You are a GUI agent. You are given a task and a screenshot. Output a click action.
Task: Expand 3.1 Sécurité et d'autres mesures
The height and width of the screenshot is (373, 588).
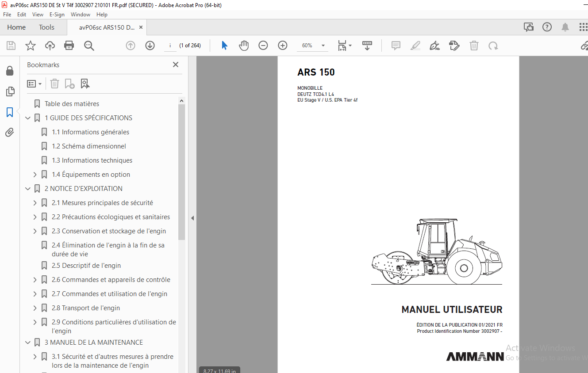pos(35,357)
